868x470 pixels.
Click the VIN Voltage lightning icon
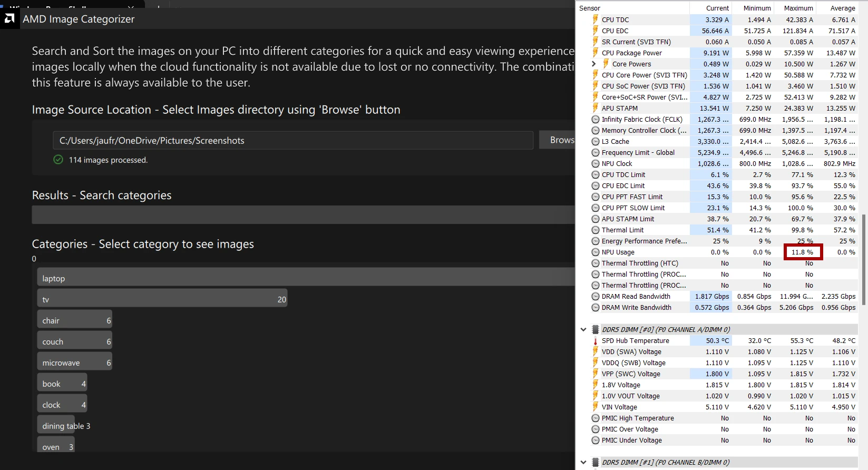(x=596, y=407)
